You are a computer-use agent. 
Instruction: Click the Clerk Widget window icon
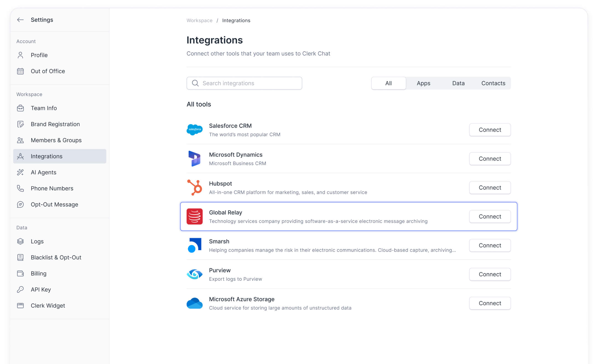tap(20, 306)
